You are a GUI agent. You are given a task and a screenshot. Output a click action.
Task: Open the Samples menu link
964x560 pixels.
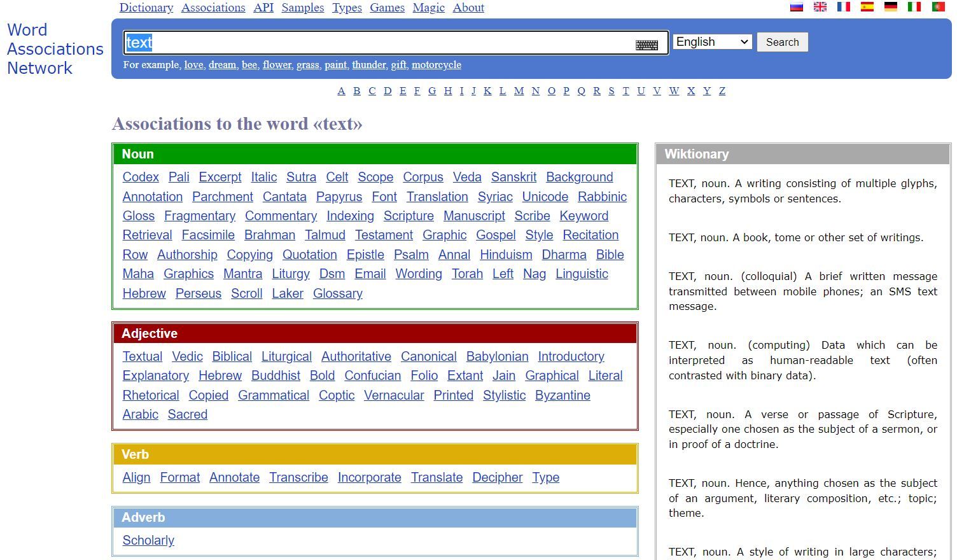click(x=303, y=8)
